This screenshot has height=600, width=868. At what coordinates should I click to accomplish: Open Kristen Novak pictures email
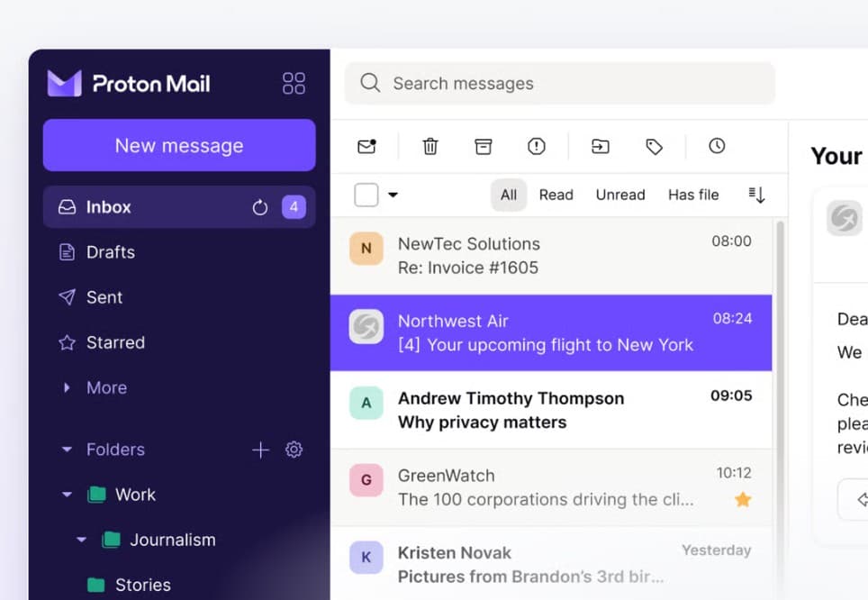(x=551, y=563)
